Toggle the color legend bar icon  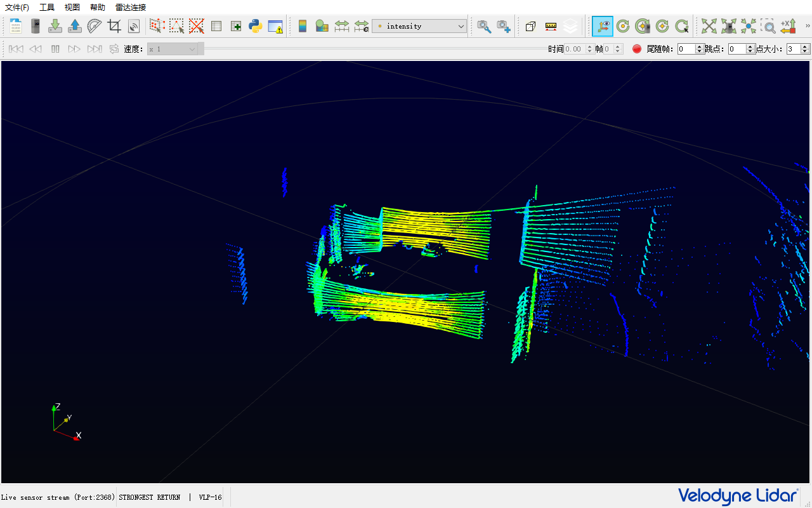tap(303, 26)
